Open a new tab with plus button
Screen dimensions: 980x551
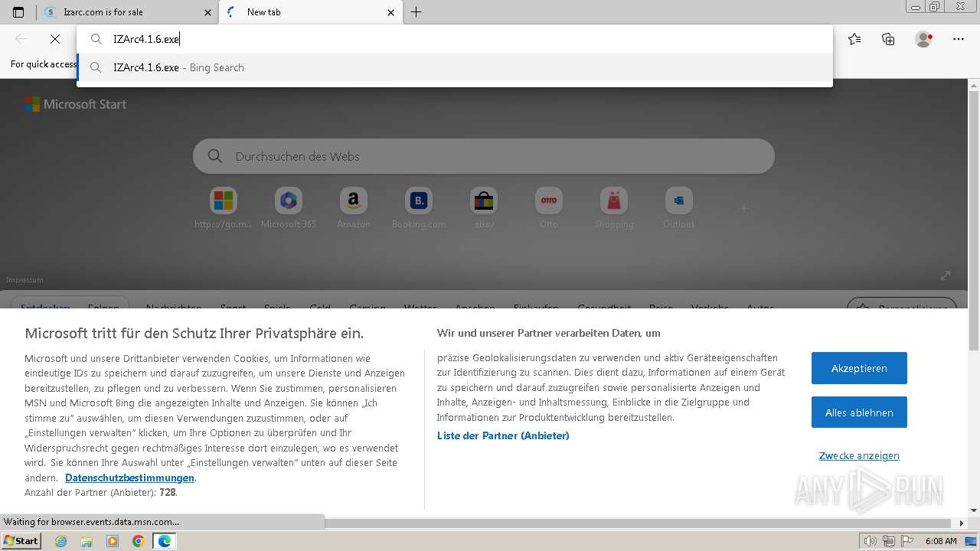coord(416,12)
